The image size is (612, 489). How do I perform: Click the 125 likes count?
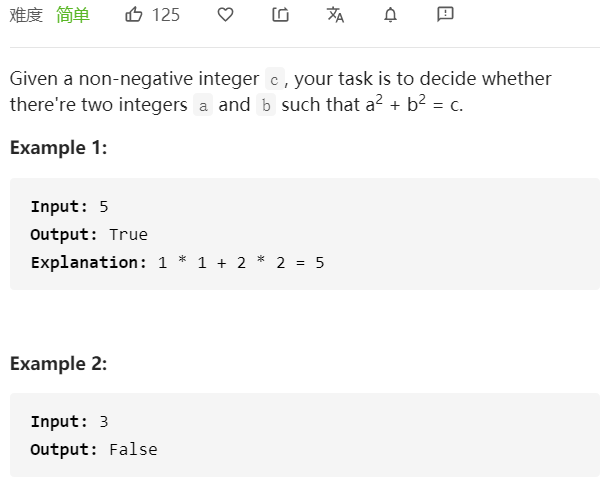pyautogui.click(x=166, y=15)
